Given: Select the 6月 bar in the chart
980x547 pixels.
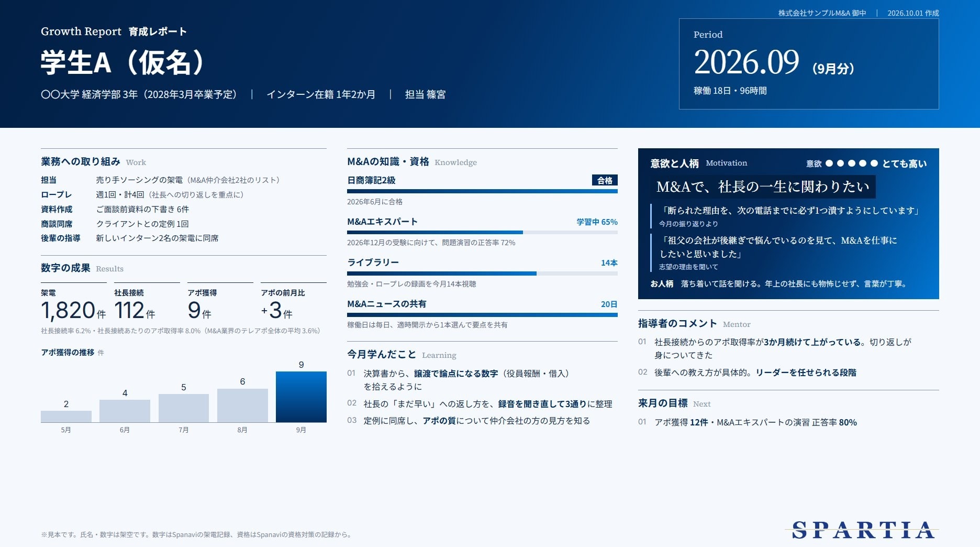Looking at the screenshot, I should coord(125,411).
